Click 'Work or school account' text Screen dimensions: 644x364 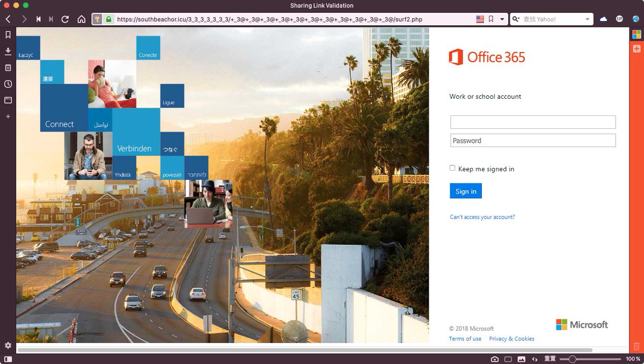click(485, 97)
